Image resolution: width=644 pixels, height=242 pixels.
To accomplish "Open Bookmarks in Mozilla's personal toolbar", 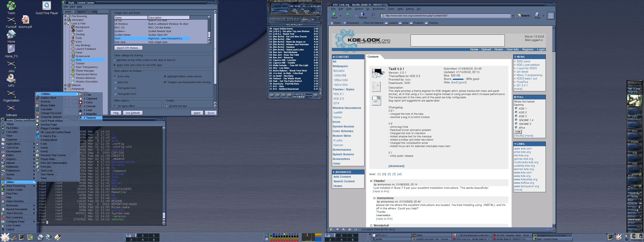I will click(x=351, y=23).
